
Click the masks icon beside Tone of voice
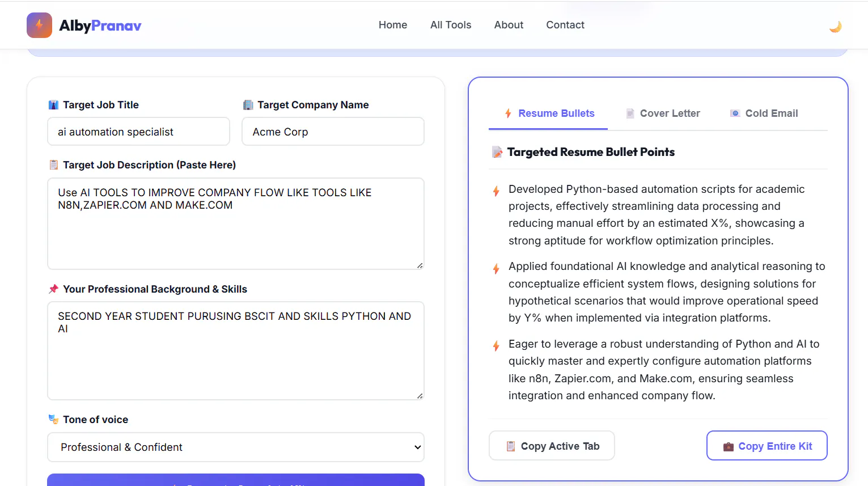pyautogui.click(x=53, y=420)
